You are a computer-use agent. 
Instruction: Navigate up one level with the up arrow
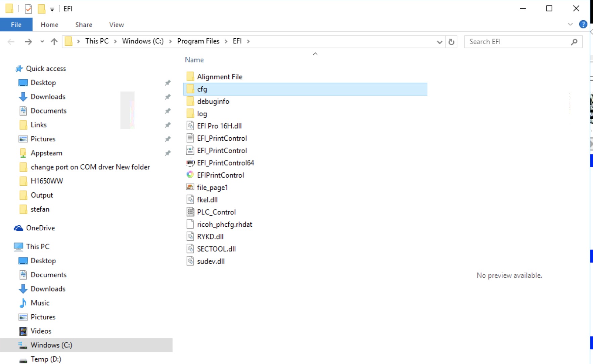(54, 41)
